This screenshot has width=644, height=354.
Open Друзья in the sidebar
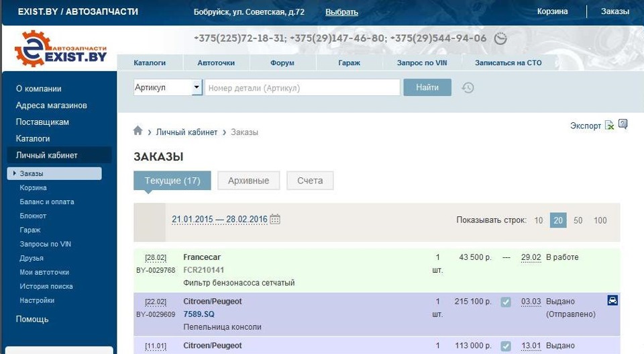[32, 258]
